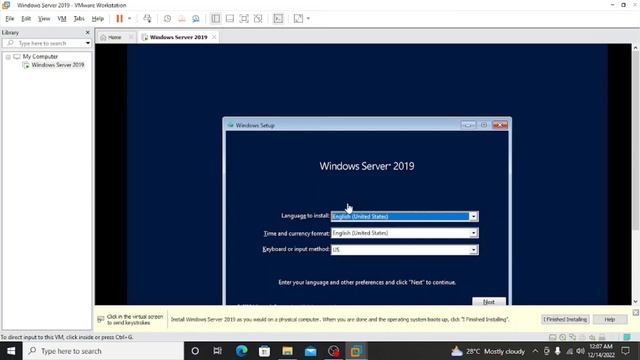Open the View menu
The height and width of the screenshot is (360, 640).
[x=44, y=18]
